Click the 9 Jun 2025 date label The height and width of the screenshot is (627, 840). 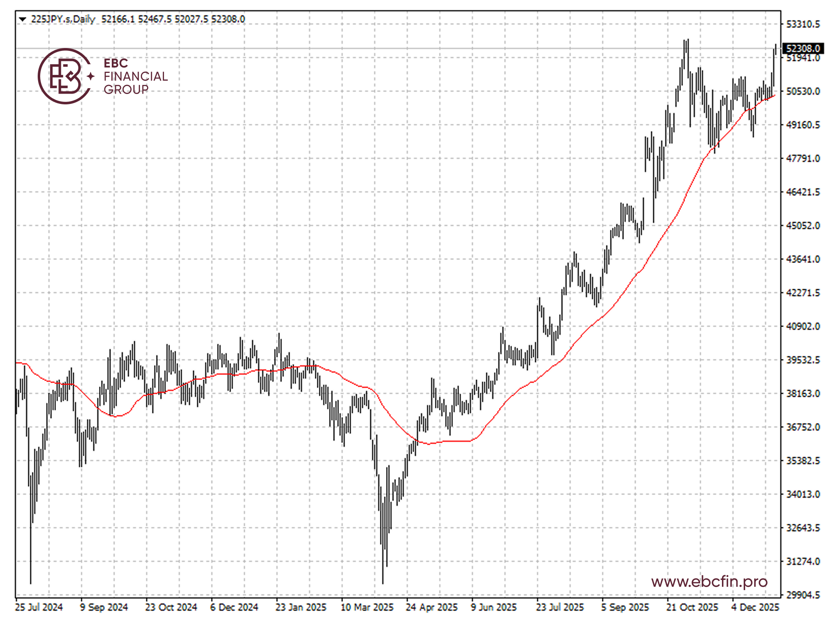pos(494,607)
